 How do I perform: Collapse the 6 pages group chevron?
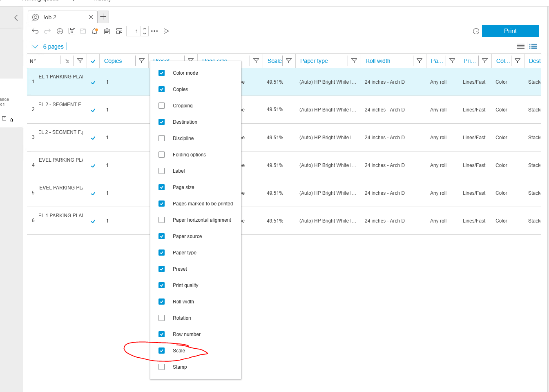point(35,47)
